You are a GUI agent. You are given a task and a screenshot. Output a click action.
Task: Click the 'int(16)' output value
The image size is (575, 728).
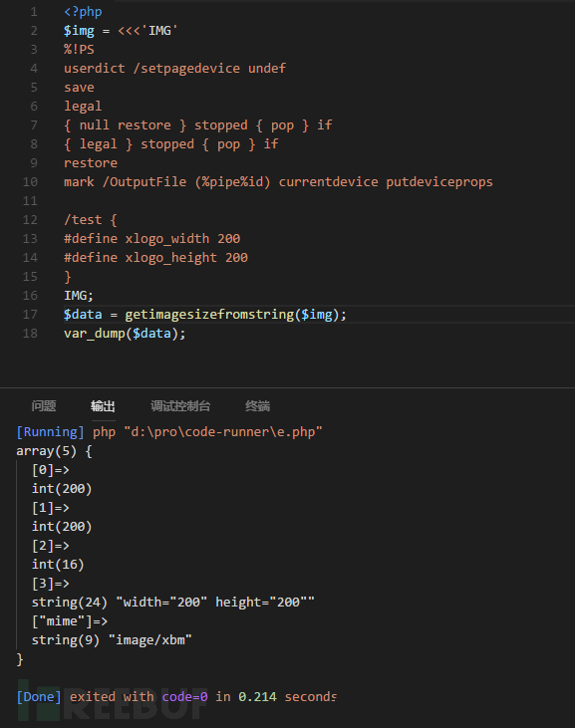[58, 564]
